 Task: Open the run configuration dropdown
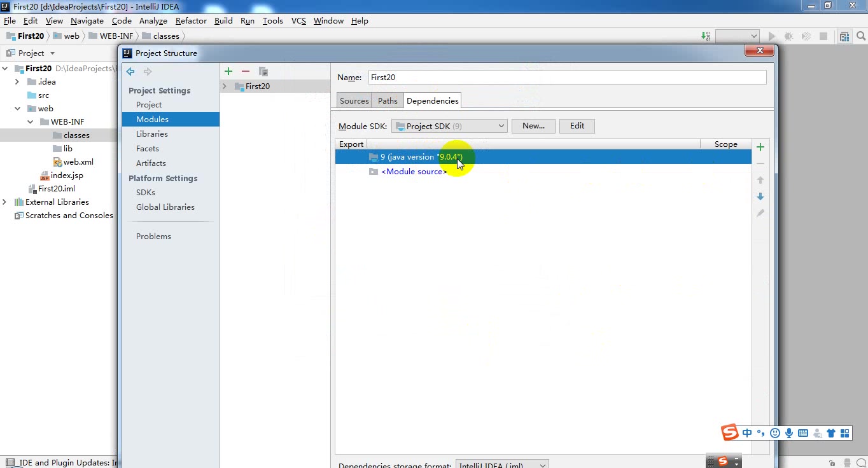(x=738, y=36)
